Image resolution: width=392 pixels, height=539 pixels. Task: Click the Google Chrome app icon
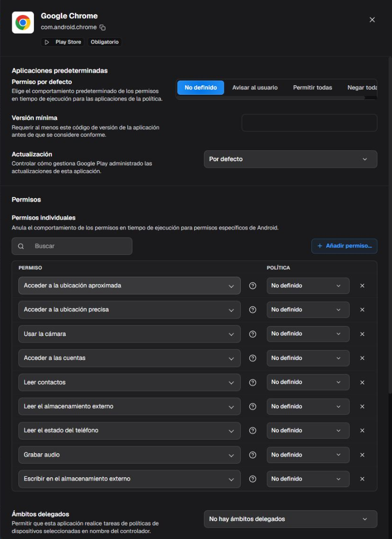pyautogui.click(x=23, y=22)
